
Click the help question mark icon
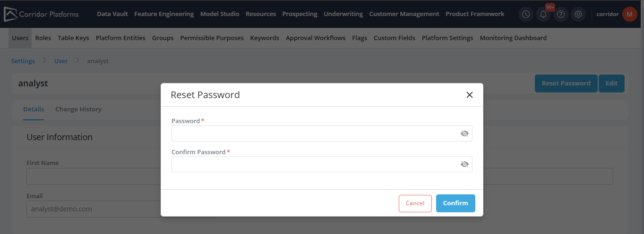point(560,14)
